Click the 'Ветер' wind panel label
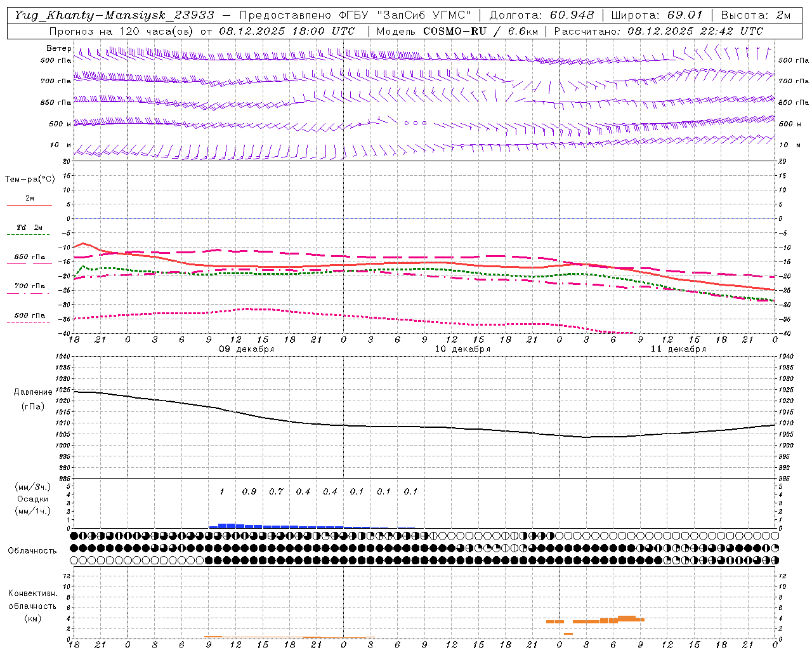Image resolution: width=812 pixels, height=650 pixels. [58, 48]
